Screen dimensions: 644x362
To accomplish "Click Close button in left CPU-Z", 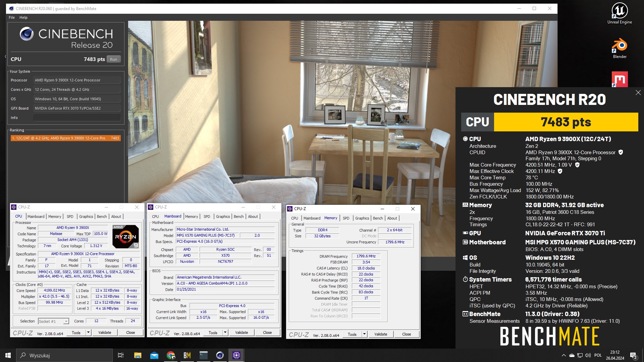I will click(130, 333).
